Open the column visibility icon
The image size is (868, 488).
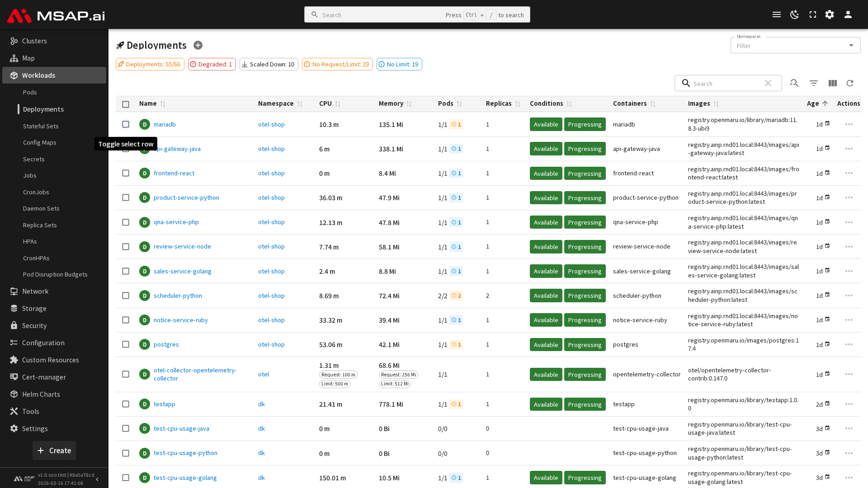click(x=832, y=83)
